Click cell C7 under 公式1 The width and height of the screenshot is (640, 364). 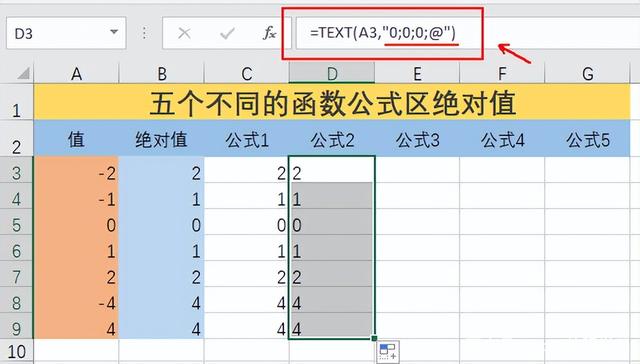point(247,274)
